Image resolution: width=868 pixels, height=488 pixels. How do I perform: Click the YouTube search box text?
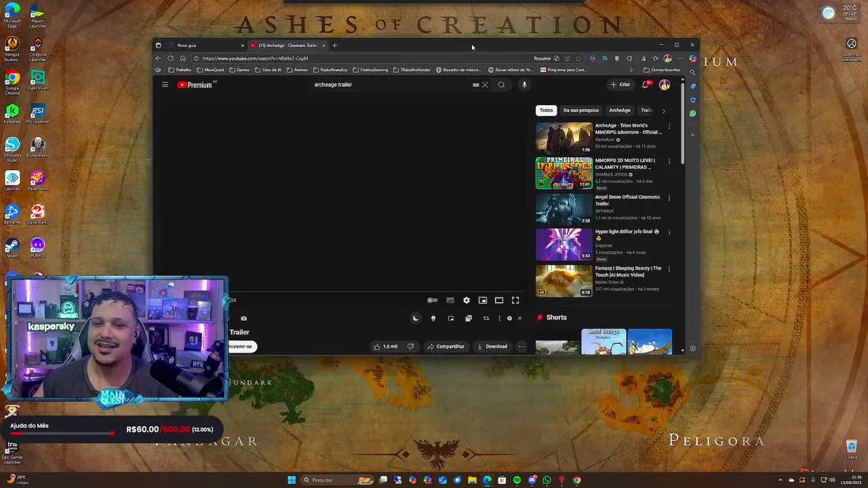[333, 85]
